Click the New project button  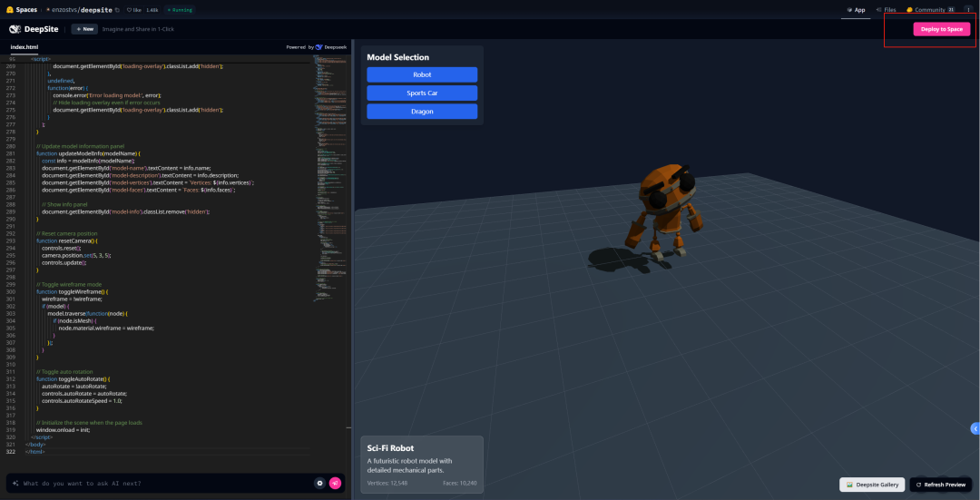[84, 29]
